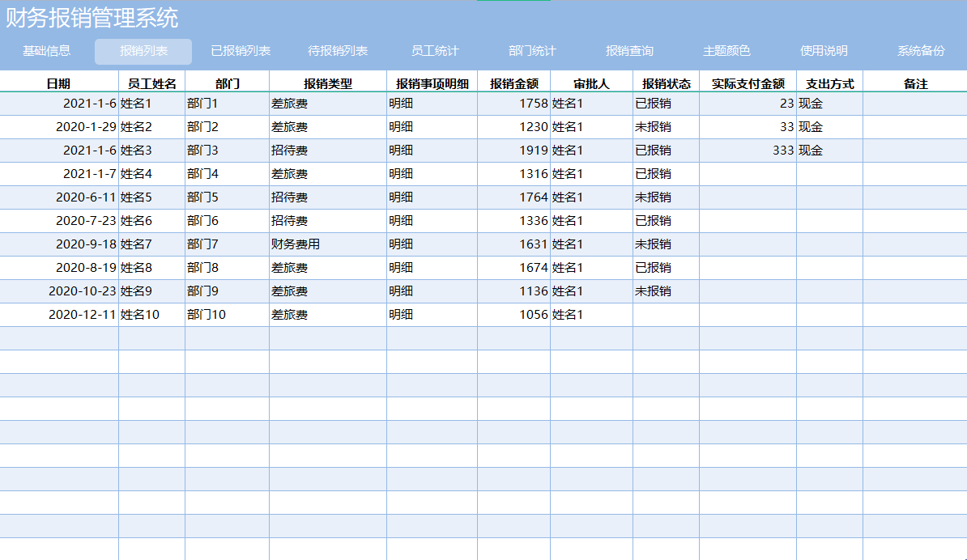967x560 pixels.
Task: Open the 使用说明 page
Action: pyautogui.click(x=824, y=51)
